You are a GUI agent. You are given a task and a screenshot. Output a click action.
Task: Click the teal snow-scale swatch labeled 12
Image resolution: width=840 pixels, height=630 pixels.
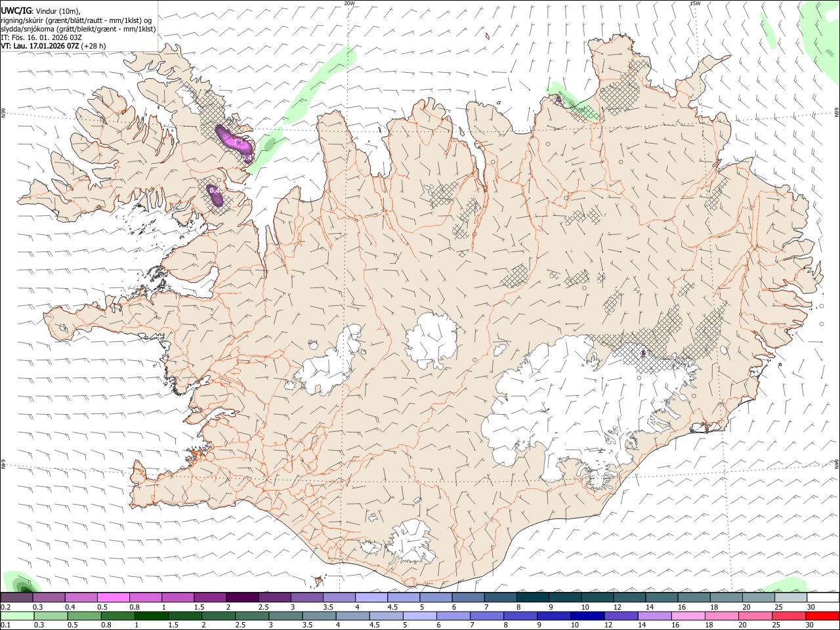click(630, 597)
